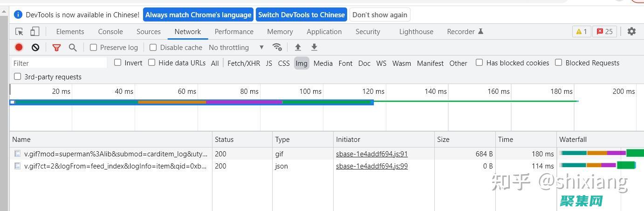This screenshot has width=644, height=211.
Task: Click the inspect element picker icon
Action: pyautogui.click(x=19, y=32)
